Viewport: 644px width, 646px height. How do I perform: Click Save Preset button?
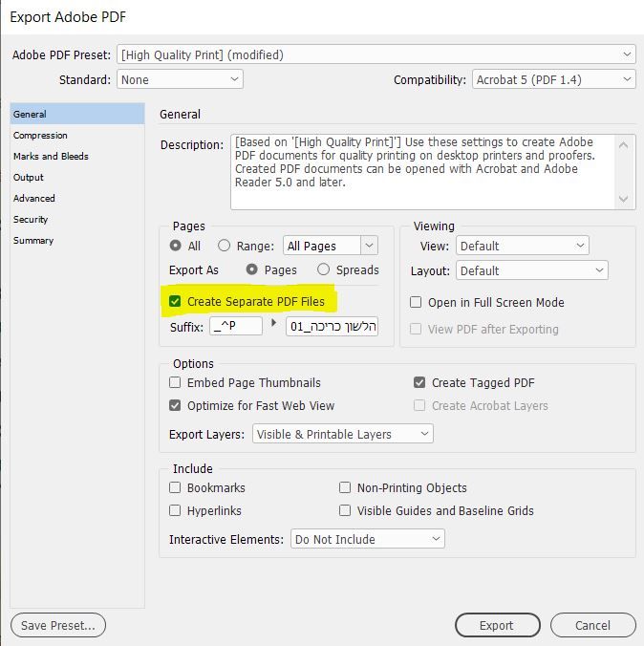click(x=58, y=625)
